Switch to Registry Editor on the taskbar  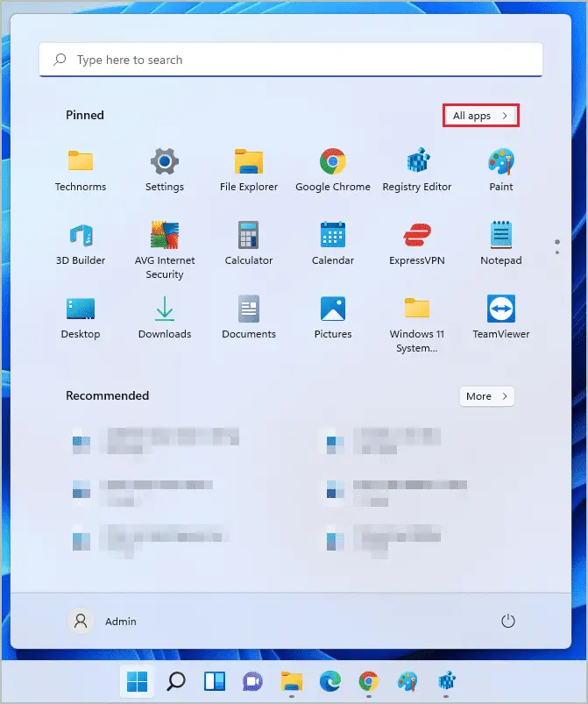[x=447, y=681]
